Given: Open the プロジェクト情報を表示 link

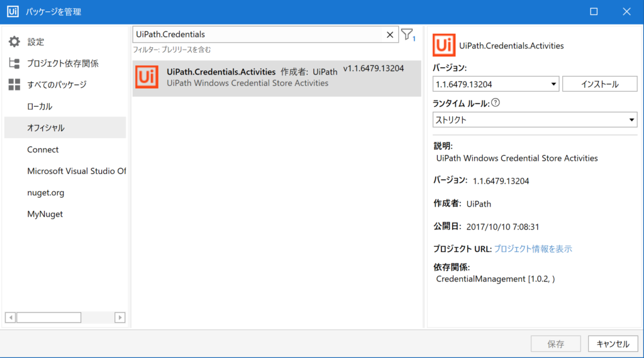Looking at the screenshot, I should (x=533, y=249).
